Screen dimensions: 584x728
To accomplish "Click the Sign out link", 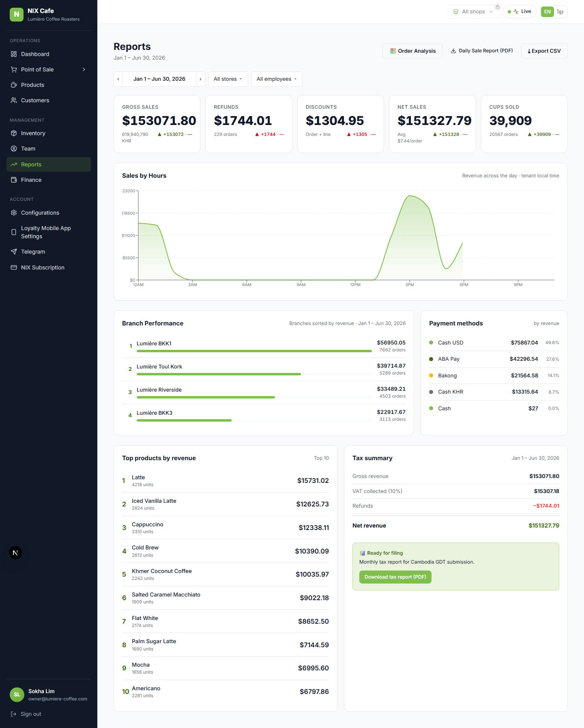I will tap(26, 714).
